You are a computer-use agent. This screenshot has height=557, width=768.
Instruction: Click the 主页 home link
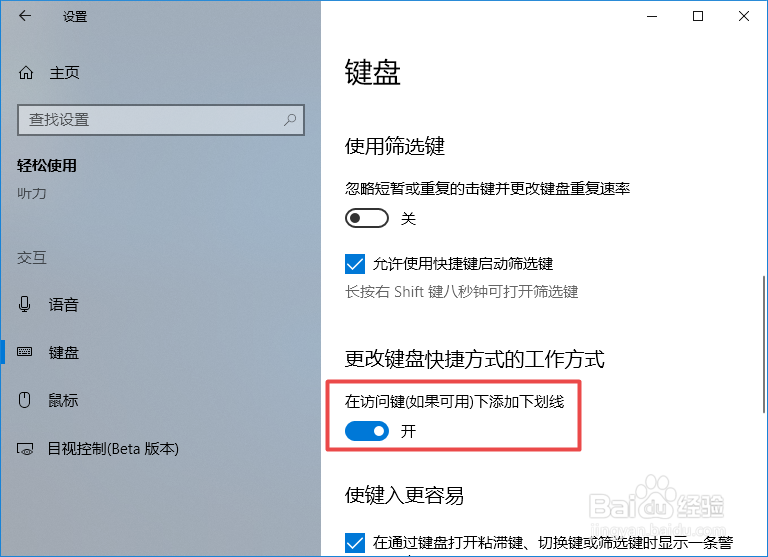point(64,73)
